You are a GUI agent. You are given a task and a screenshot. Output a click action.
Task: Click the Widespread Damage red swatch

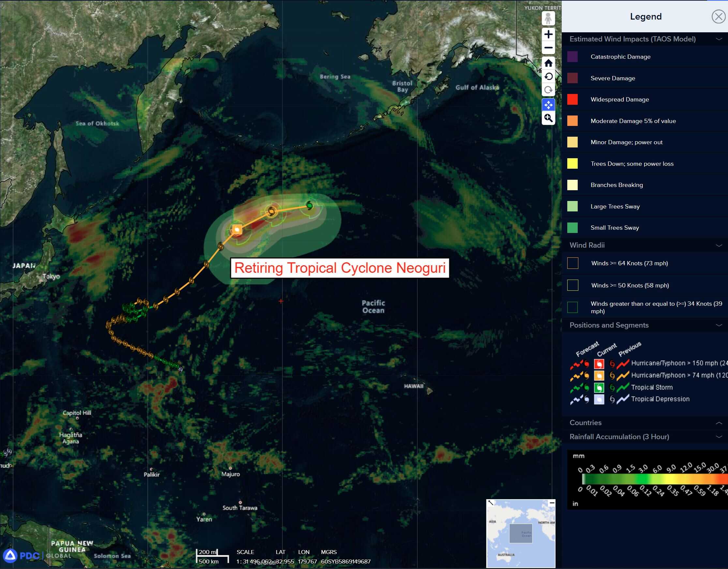[x=572, y=100]
